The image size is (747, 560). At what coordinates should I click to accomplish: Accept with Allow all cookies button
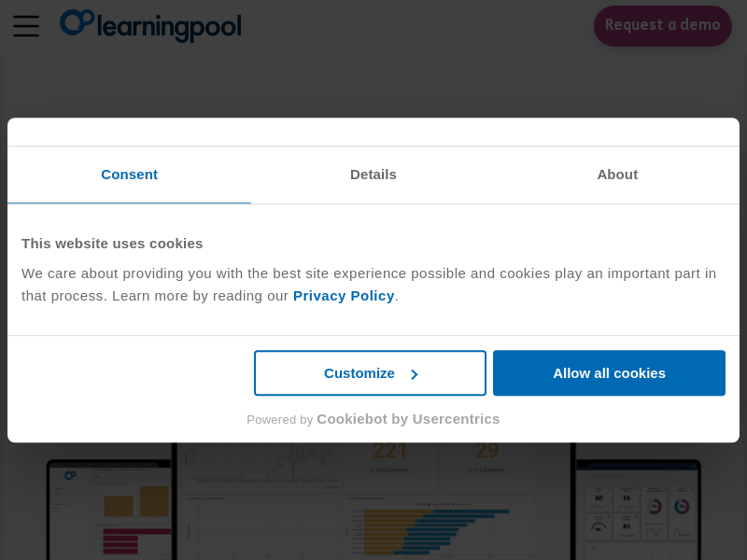pyautogui.click(x=609, y=373)
